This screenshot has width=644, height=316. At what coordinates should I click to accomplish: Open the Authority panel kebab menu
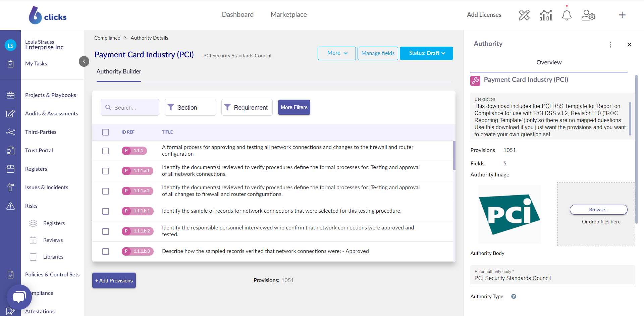click(610, 45)
